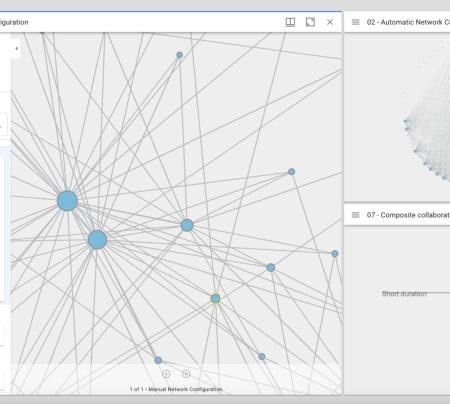Expand the graph panel to fullscreen
The height and width of the screenshot is (404, 450).
coord(310,22)
